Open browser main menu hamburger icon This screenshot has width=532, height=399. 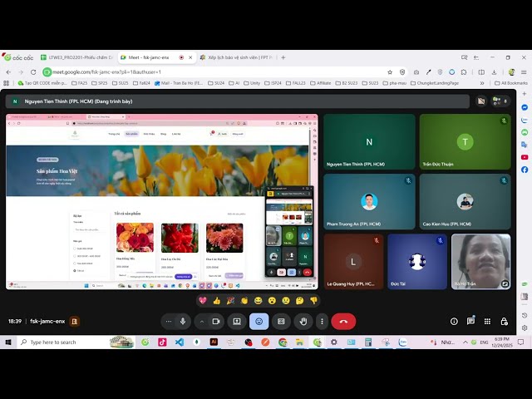coord(524,72)
